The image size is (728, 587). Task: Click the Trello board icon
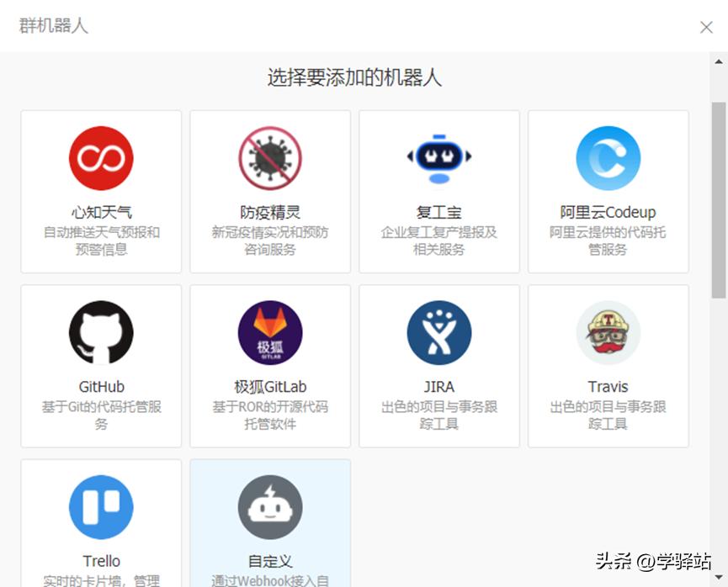(x=100, y=505)
